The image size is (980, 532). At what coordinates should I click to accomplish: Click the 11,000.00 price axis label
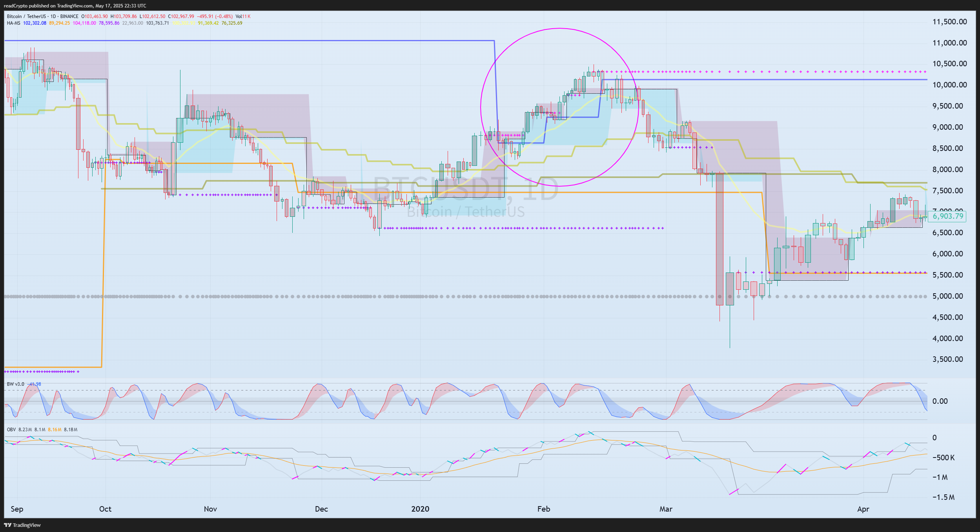pos(949,43)
